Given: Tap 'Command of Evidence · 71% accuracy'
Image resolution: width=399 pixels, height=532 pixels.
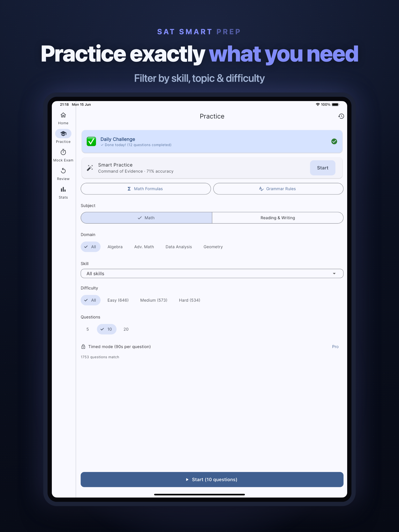Looking at the screenshot, I should (x=136, y=171).
